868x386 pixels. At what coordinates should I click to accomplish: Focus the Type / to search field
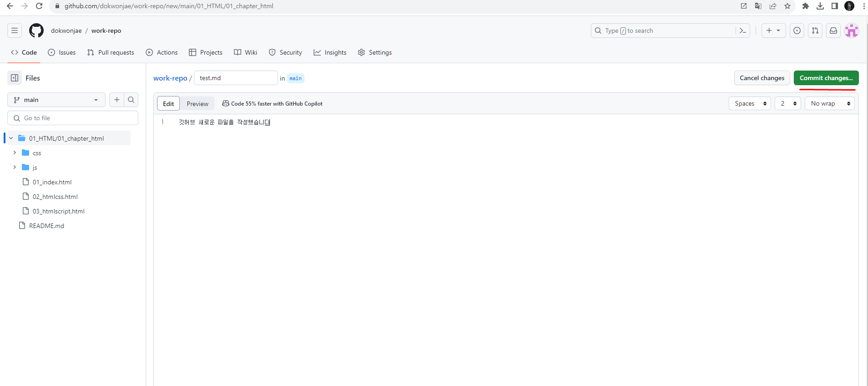[664, 30]
